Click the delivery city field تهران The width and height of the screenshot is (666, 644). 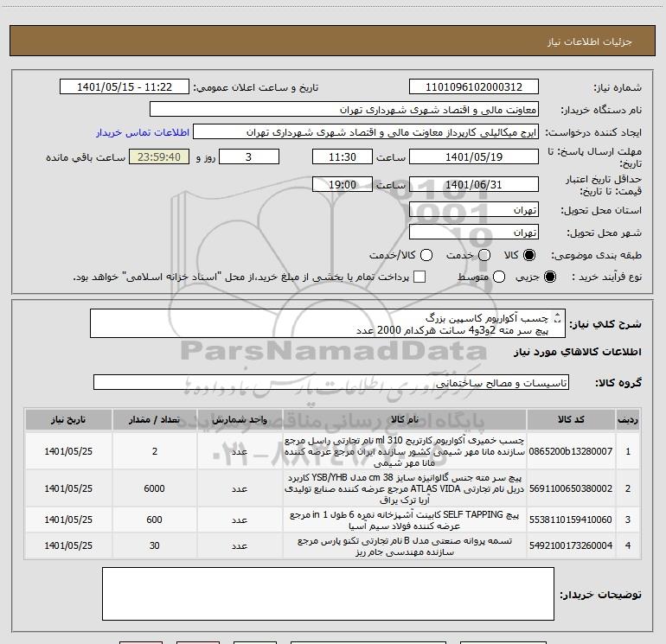474,233
